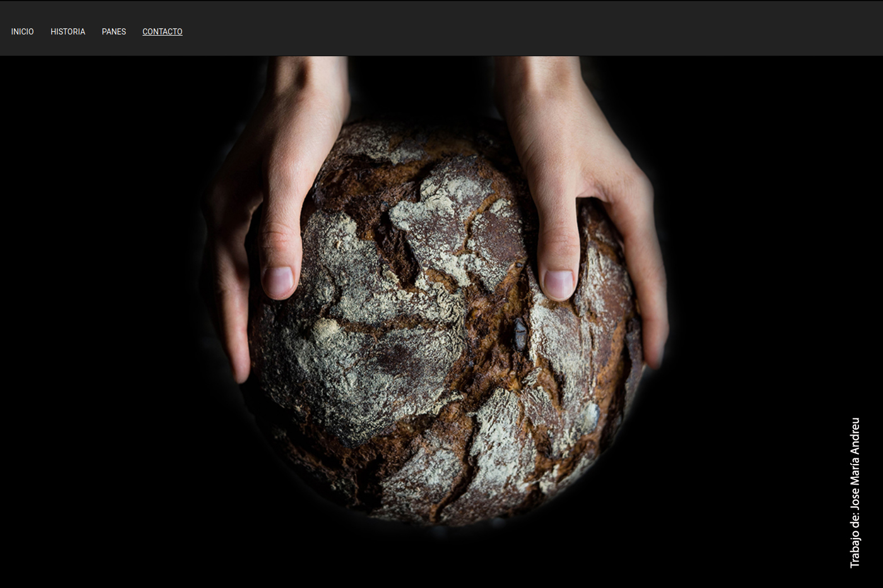The width and height of the screenshot is (883, 588).
Task: Click the empty dark navigation bar area
Action: pyautogui.click(x=501, y=29)
